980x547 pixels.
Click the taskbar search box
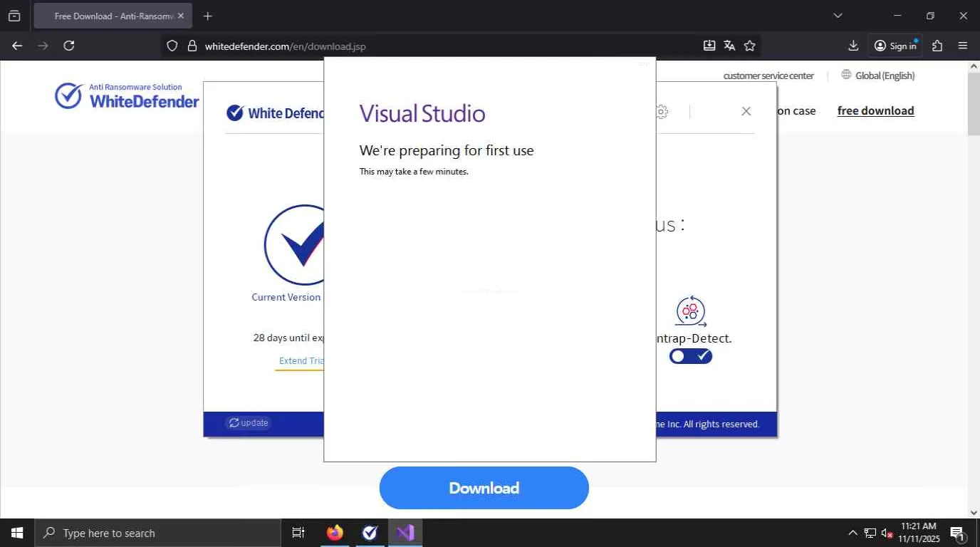[157, 533]
